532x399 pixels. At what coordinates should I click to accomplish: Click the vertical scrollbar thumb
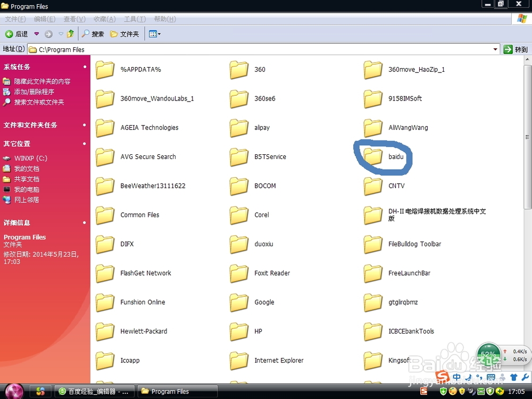(x=528, y=137)
